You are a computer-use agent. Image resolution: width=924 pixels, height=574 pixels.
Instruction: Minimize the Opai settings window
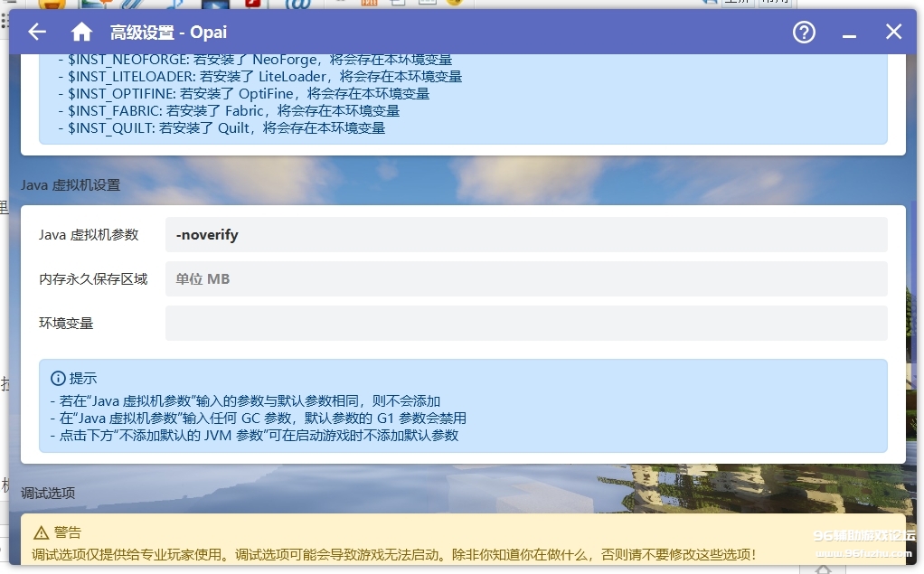(x=849, y=33)
